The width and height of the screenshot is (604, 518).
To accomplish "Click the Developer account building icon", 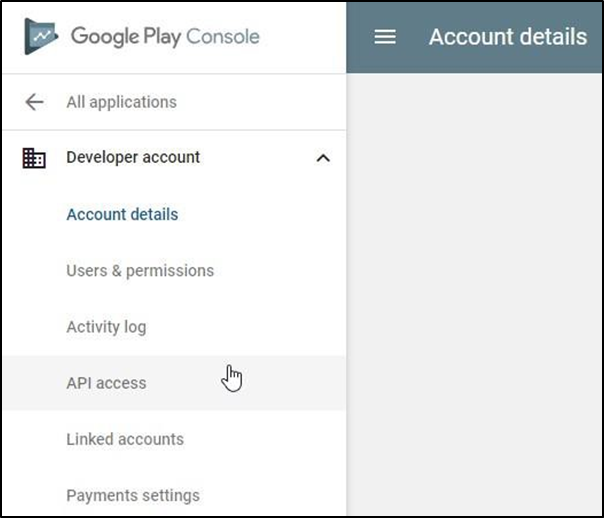I will pos(34,158).
